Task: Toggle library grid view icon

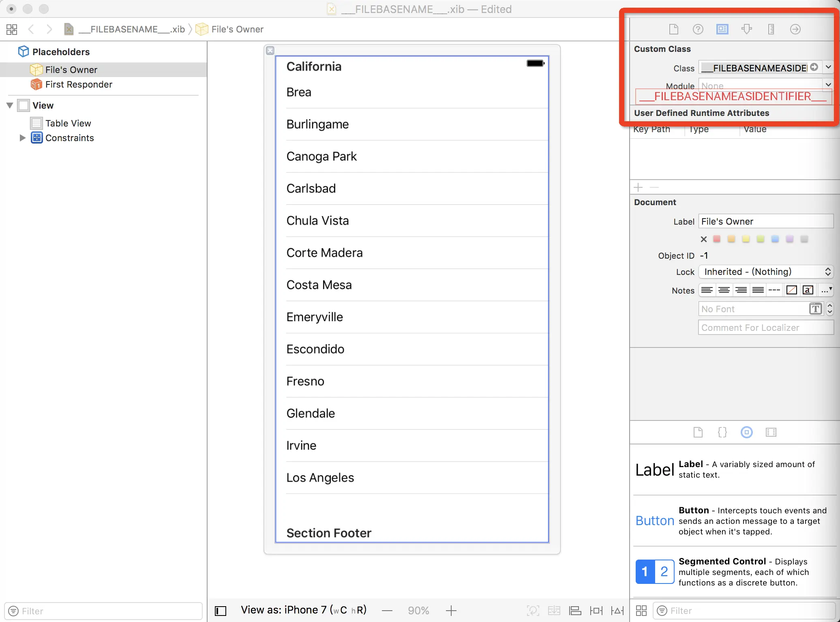Action: click(x=641, y=611)
